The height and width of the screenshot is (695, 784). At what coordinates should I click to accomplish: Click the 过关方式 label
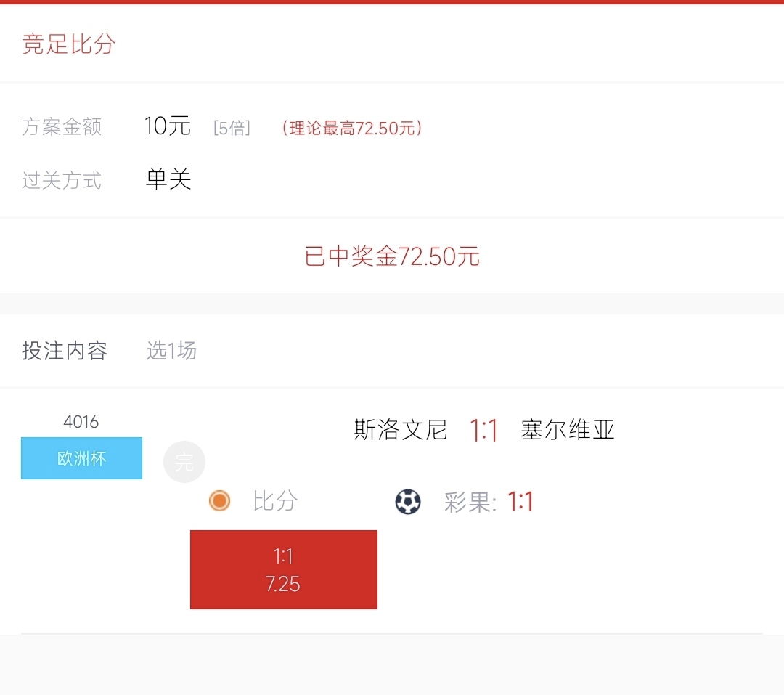point(62,181)
